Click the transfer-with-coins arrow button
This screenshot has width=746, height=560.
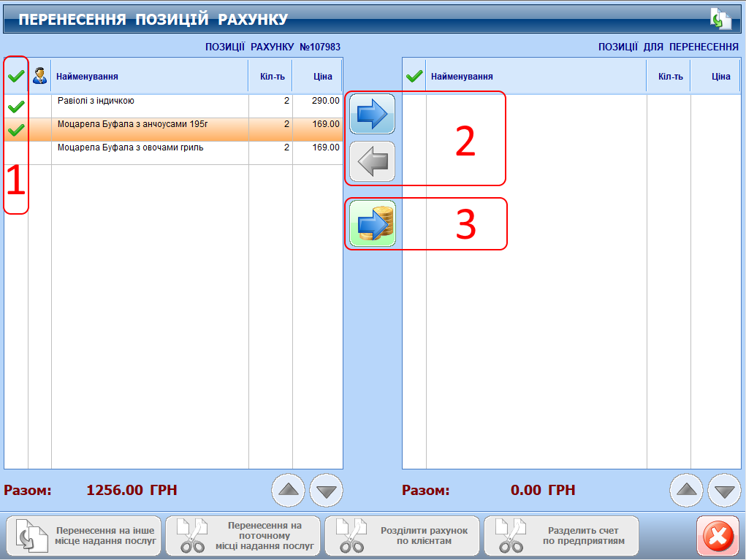[372, 223]
